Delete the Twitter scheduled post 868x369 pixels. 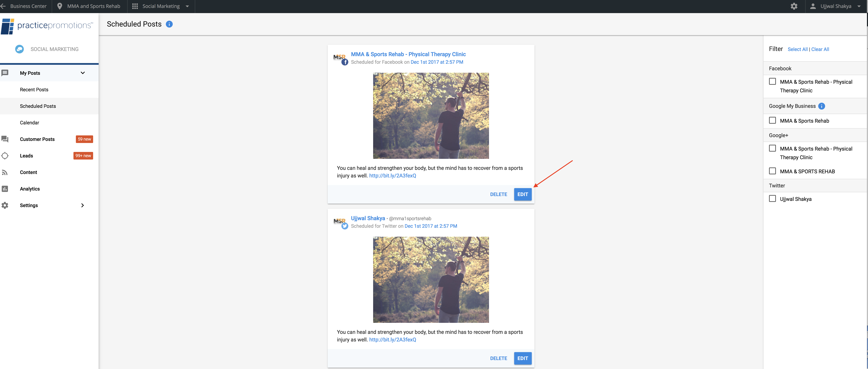[x=498, y=358]
